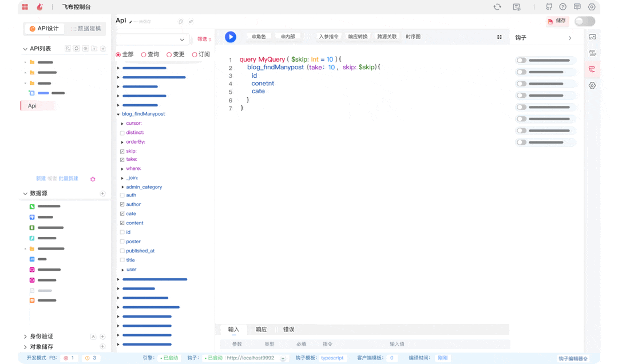This screenshot has width=618, height=364.
Task: Click the view icon in API list header
Action: click(85, 49)
